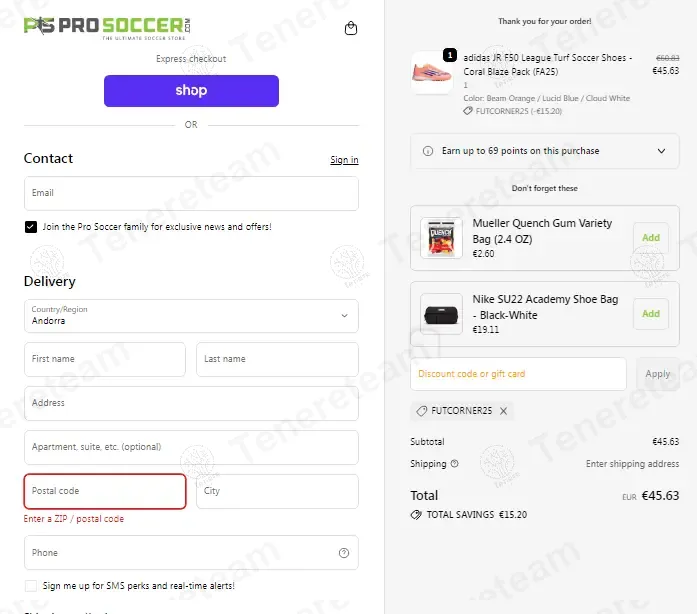Click the adidas F50 shoe thumbnail
The image size is (697, 614).
[431, 73]
